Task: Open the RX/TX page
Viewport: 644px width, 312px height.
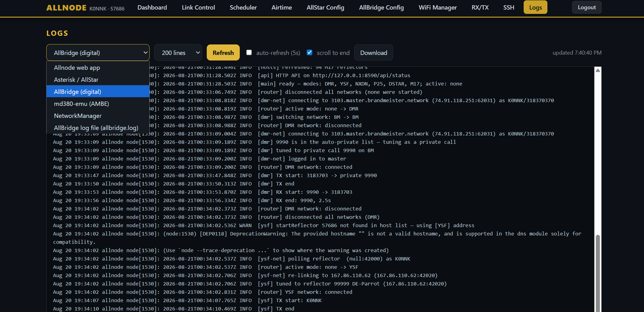Action: tap(480, 8)
